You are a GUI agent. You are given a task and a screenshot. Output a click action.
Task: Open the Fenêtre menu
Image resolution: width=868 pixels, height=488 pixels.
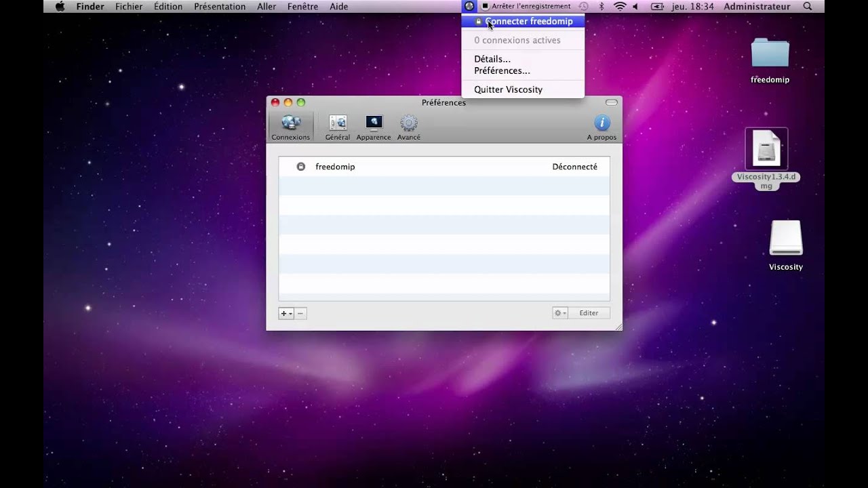[x=302, y=6]
